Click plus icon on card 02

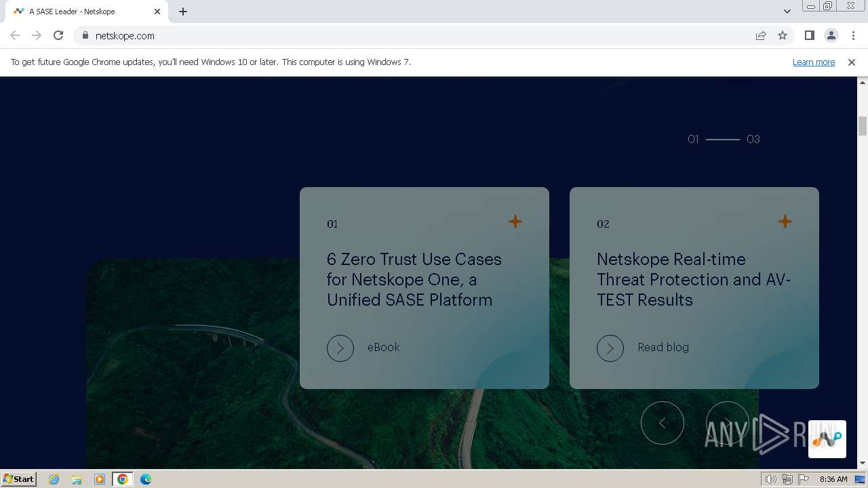click(x=785, y=222)
